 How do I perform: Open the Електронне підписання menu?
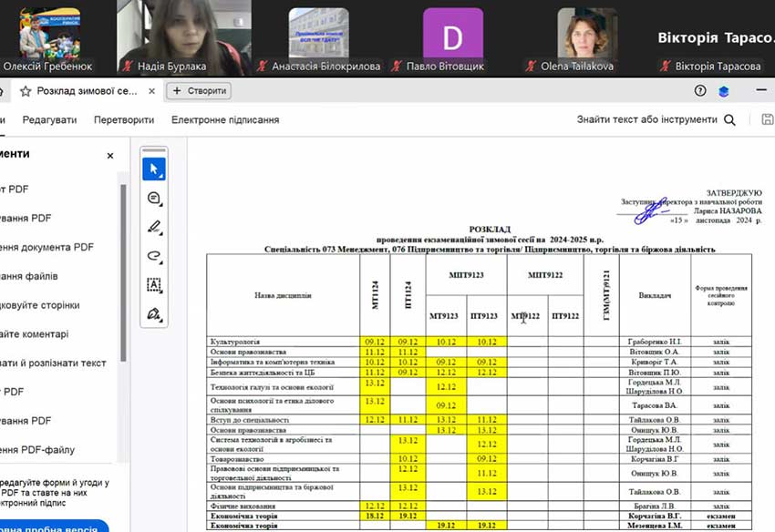tap(225, 120)
